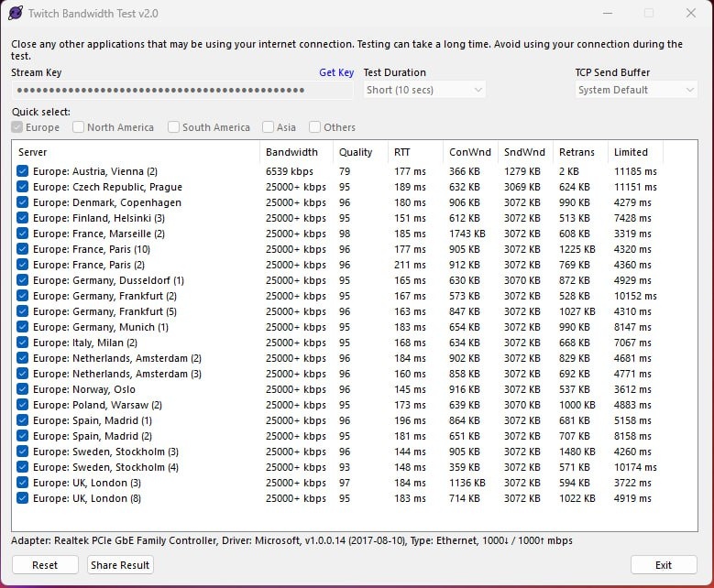Viewport: 714px width, 588px height.
Task: Enable the North America quick select checkbox
Action: click(x=78, y=127)
